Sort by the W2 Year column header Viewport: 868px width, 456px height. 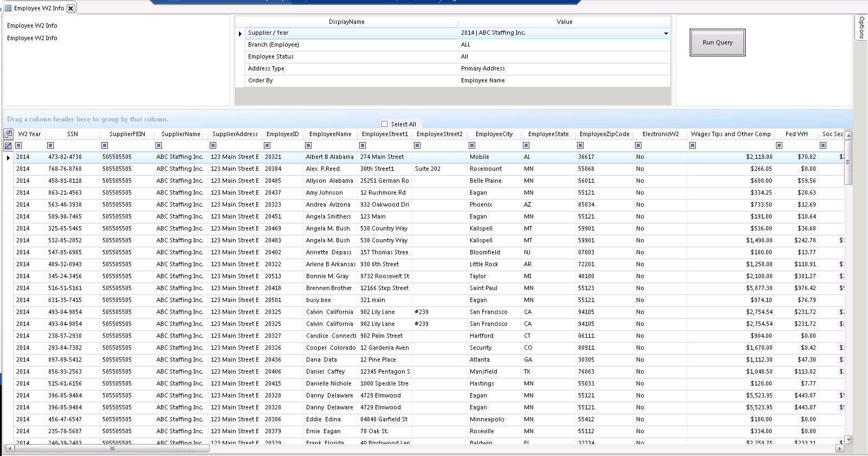pos(29,134)
